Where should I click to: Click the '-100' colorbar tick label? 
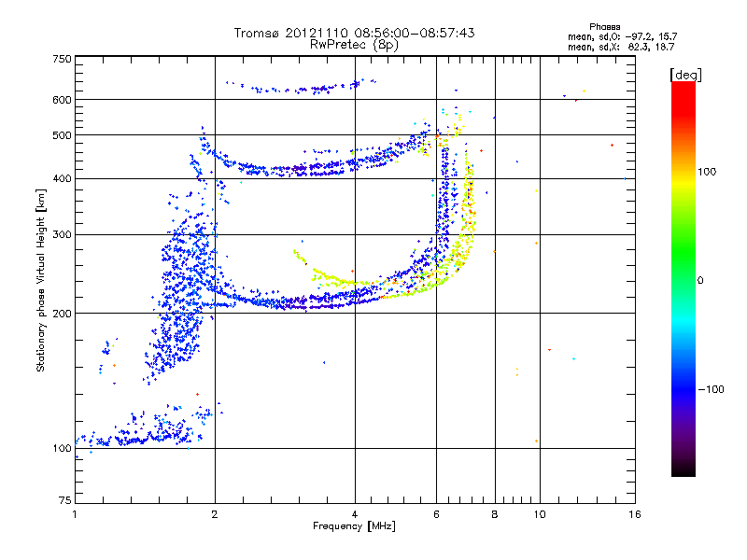pyautogui.click(x=711, y=389)
